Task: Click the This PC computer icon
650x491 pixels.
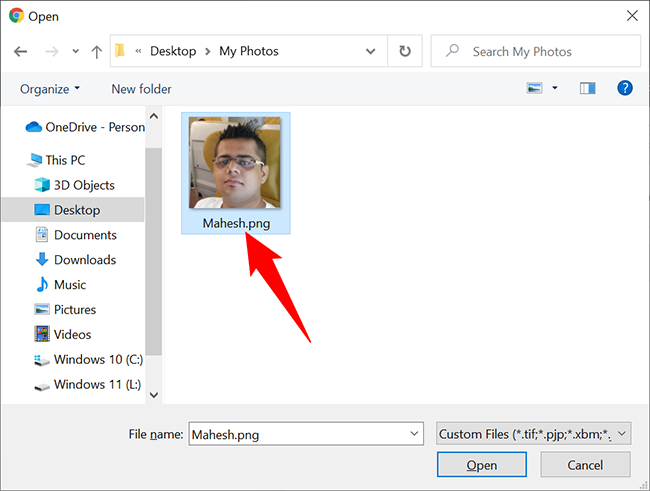Action: click(x=34, y=160)
